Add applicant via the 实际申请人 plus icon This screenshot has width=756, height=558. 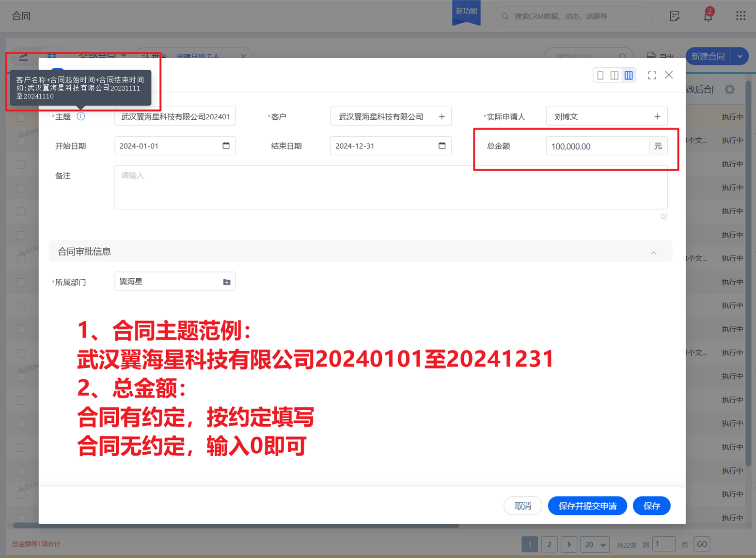[x=657, y=116]
